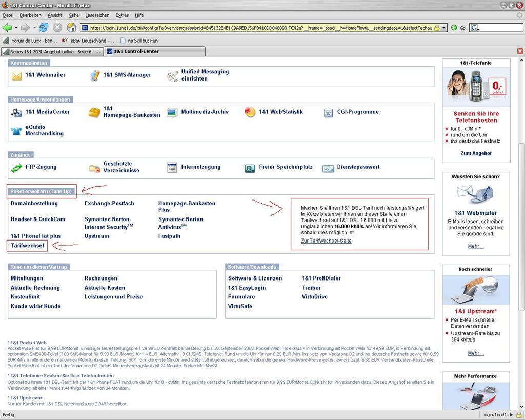Viewport: 525px width, 420px height.
Task: Open the Back button history dropdown arrow
Action: tap(16, 28)
